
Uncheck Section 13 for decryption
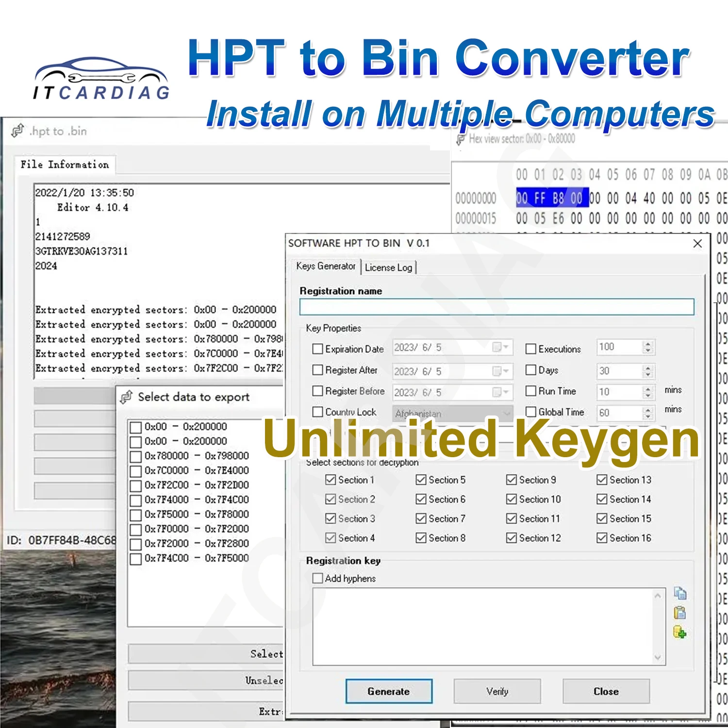coord(602,480)
